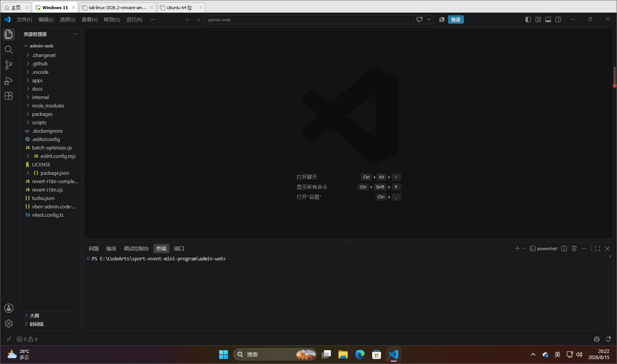Open customize layout control
This screenshot has width=617, height=364.
[538, 19]
